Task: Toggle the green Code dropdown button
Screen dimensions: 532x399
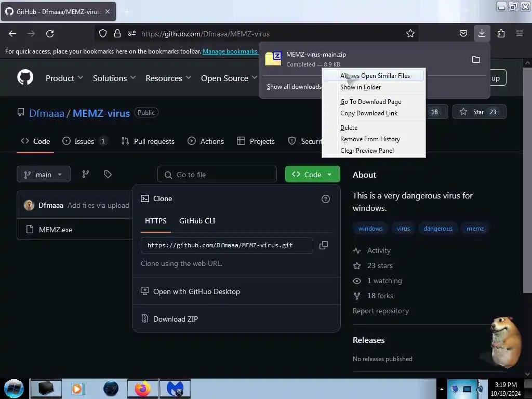Action: tap(312, 174)
